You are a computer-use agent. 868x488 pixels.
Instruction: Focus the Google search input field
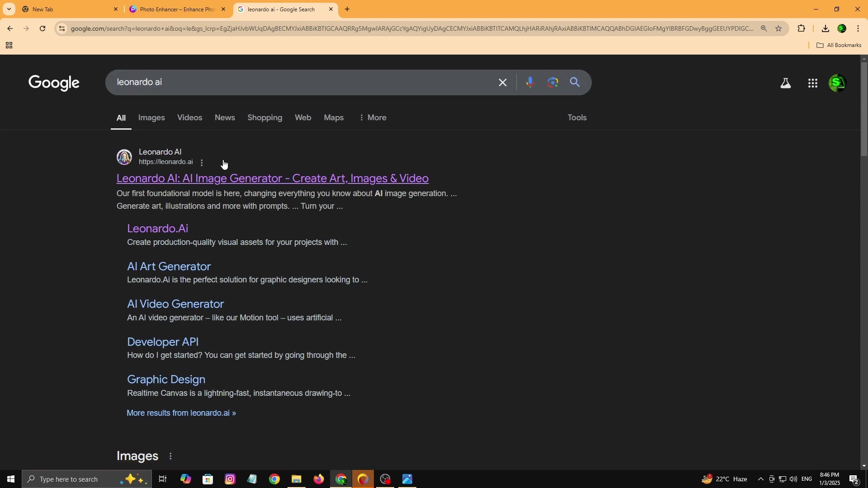pos(303,82)
